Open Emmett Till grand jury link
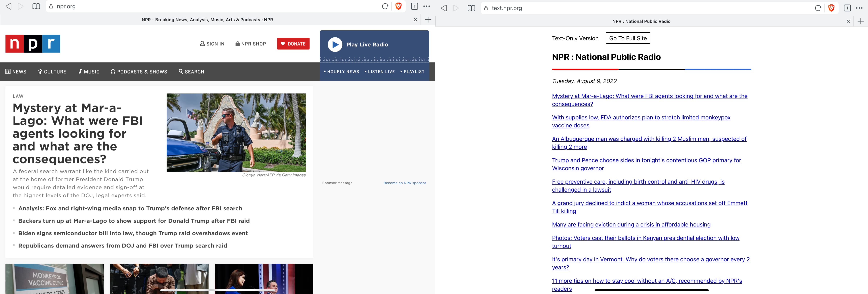 [650, 207]
